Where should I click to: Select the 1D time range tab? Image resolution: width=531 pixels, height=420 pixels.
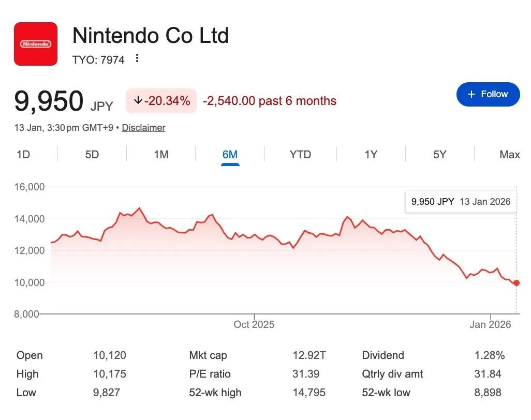pos(23,155)
